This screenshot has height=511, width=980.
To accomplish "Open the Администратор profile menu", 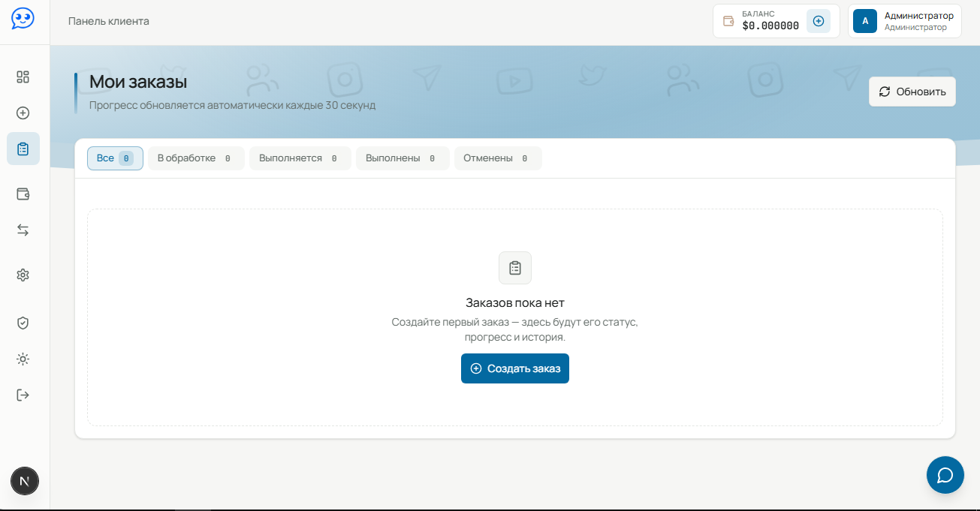I will tap(905, 21).
